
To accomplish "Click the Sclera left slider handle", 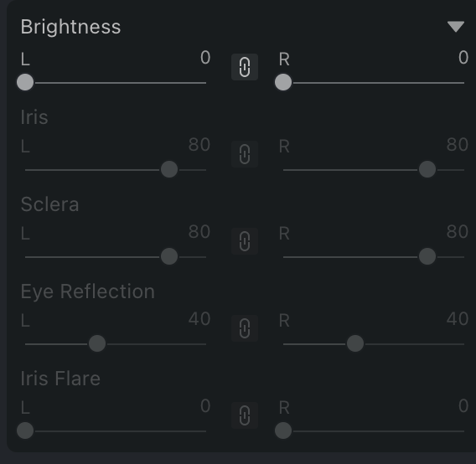I will [169, 256].
